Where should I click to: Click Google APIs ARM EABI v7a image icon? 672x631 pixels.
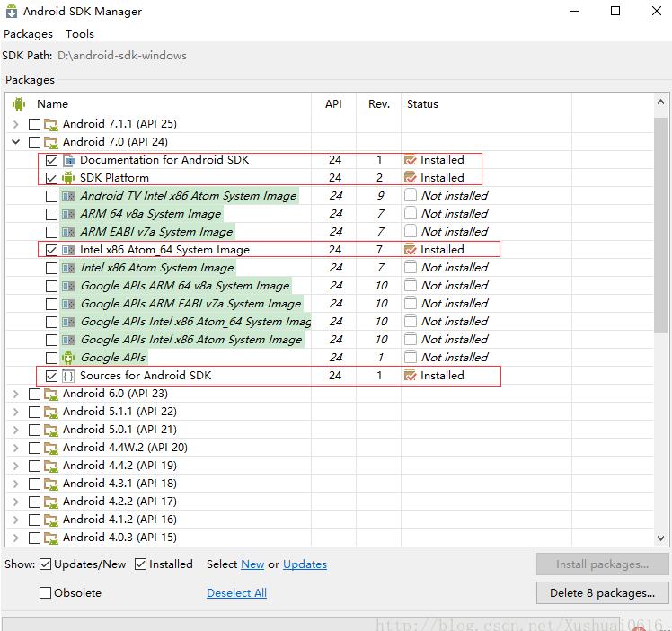(68, 305)
